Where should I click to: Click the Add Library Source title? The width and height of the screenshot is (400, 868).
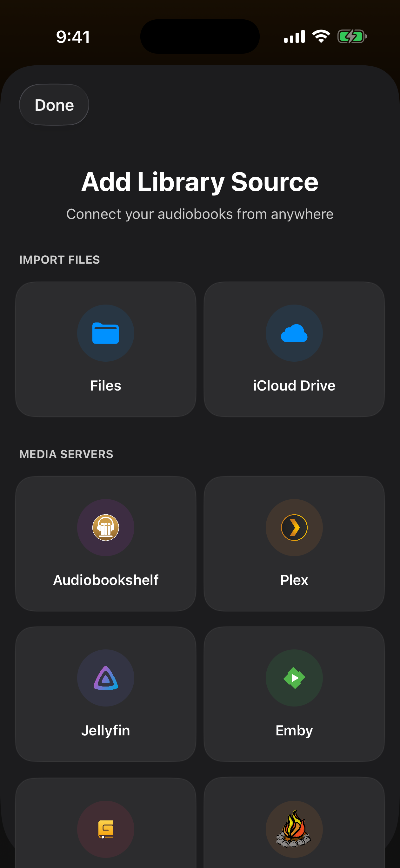200,182
